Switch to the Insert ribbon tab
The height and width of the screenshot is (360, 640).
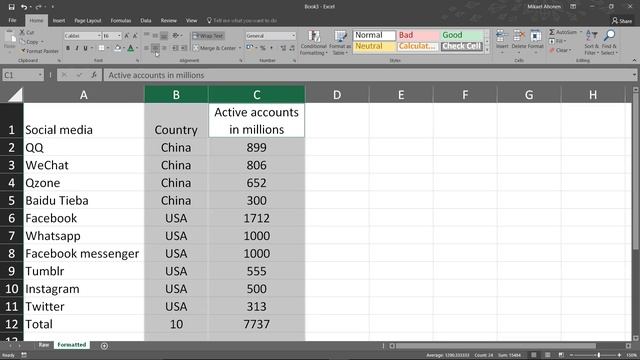pyautogui.click(x=59, y=20)
